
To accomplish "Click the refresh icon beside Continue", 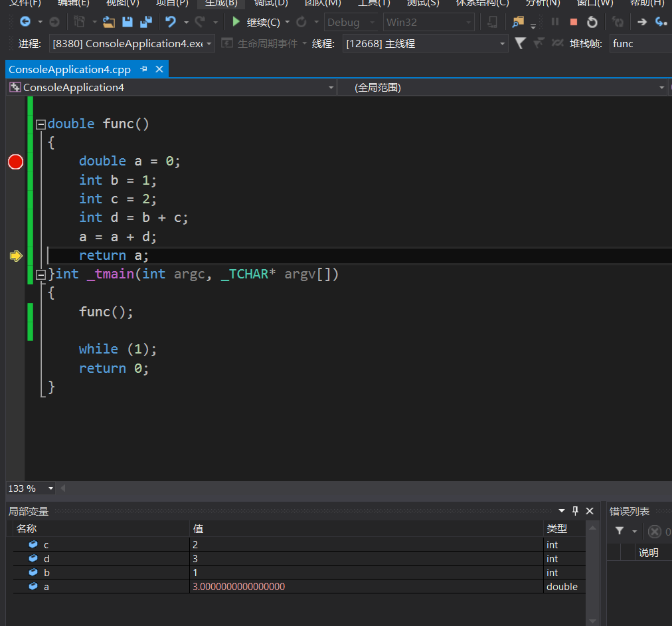I will (301, 22).
